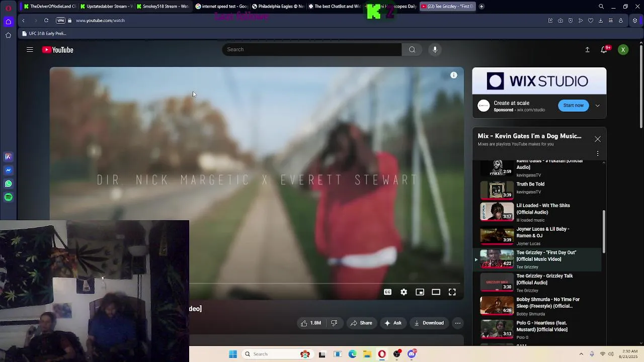Image resolution: width=644 pixels, height=362 pixels.
Task: Show hidden system tray icons
Action: (x=581, y=354)
